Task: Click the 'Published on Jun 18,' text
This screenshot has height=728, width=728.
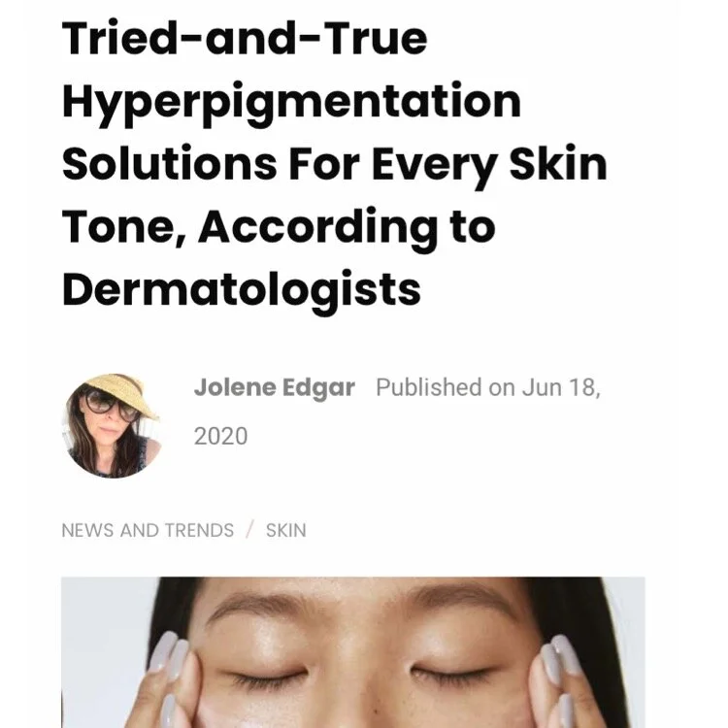Action: (488, 387)
